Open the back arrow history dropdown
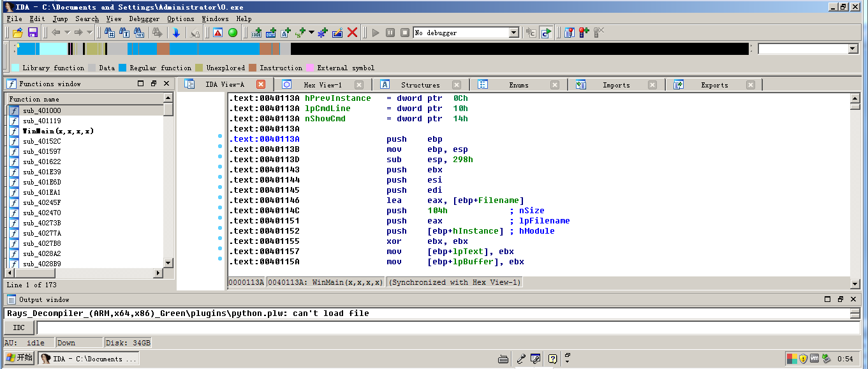 tap(67, 33)
